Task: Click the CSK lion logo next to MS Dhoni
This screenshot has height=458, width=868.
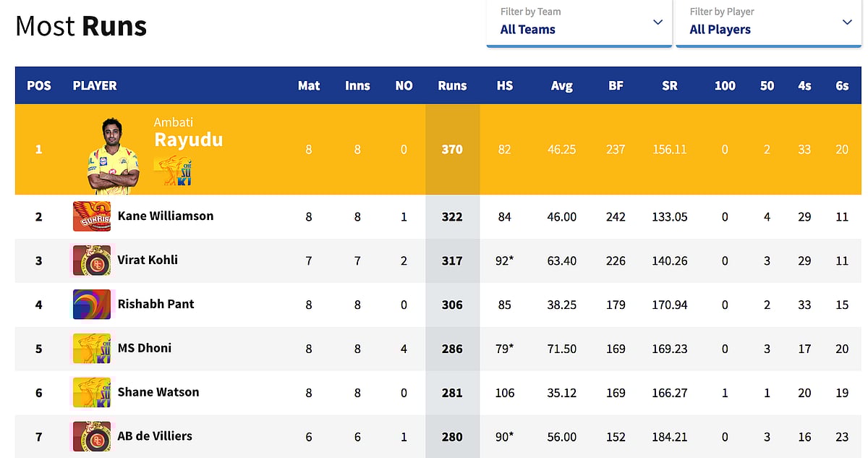Action: click(91, 349)
